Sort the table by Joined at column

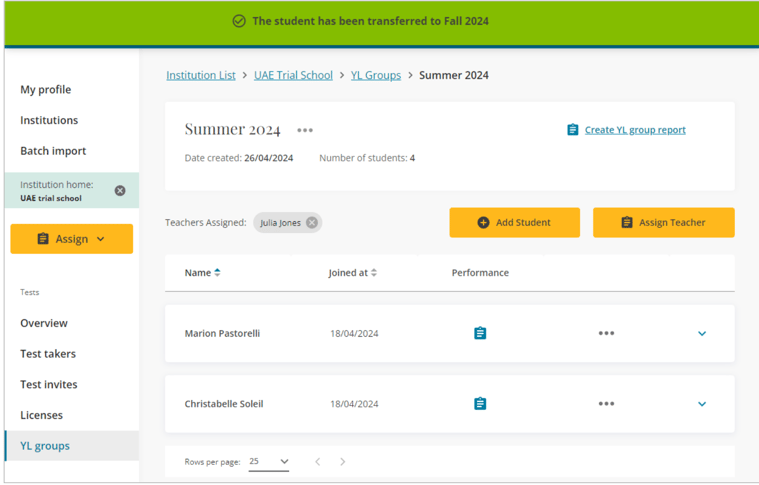pyautogui.click(x=374, y=273)
